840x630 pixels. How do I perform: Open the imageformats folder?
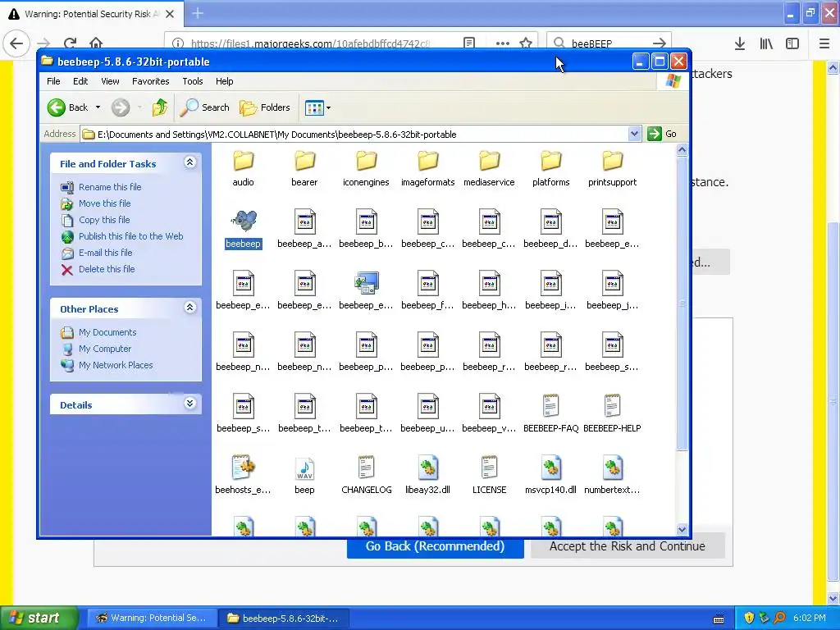tap(428, 161)
